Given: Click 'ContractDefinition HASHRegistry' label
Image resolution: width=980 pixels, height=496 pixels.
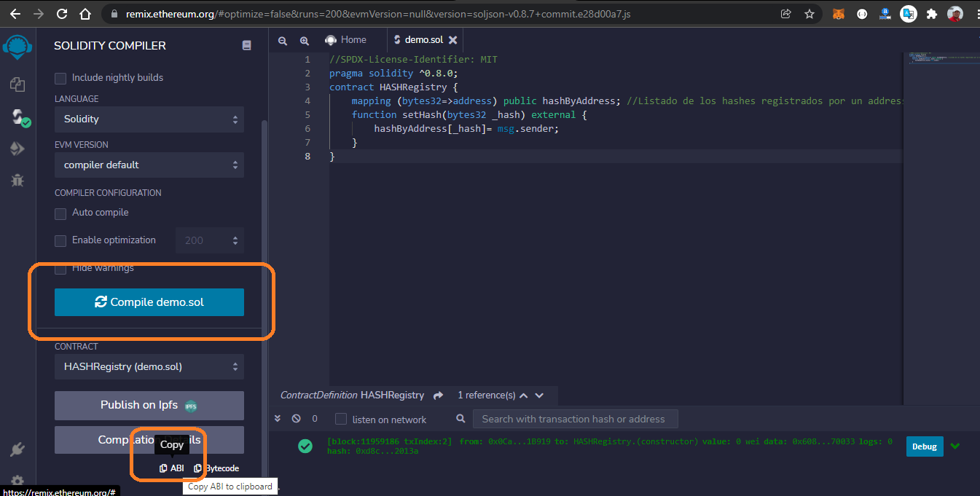Looking at the screenshot, I should pos(352,395).
